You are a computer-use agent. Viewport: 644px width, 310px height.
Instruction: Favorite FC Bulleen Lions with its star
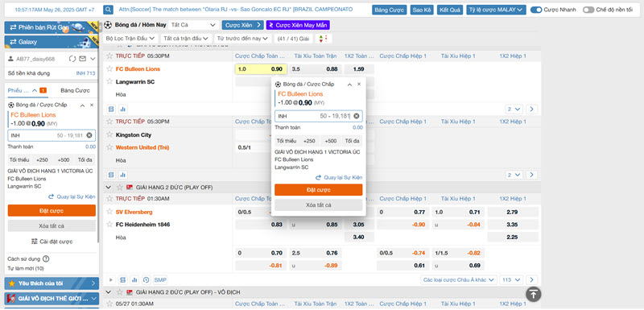coord(109,68)
